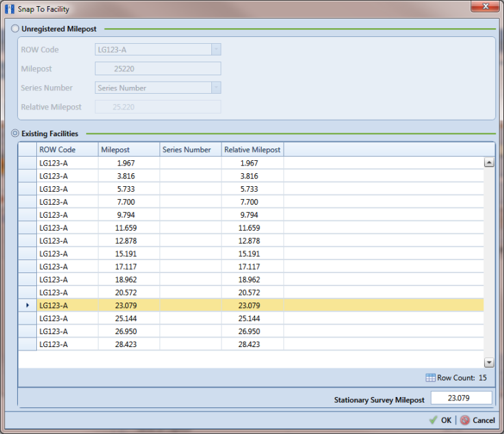Click the red Cancel icon
Screen dimensions: 504x434
(465, 420)
